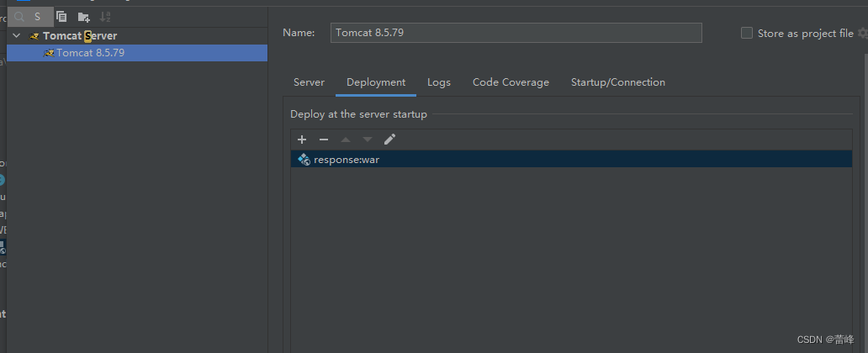Select the Deployment tab
868x353 pixels.
click(376, 82)
